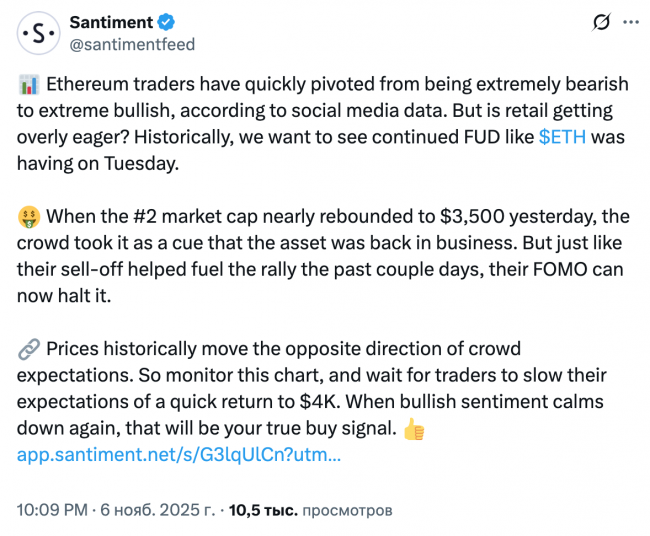The image size is (650, 536).
Task: Click the chain link emoji
Action: pyautogui.click(x=28, y=349)
